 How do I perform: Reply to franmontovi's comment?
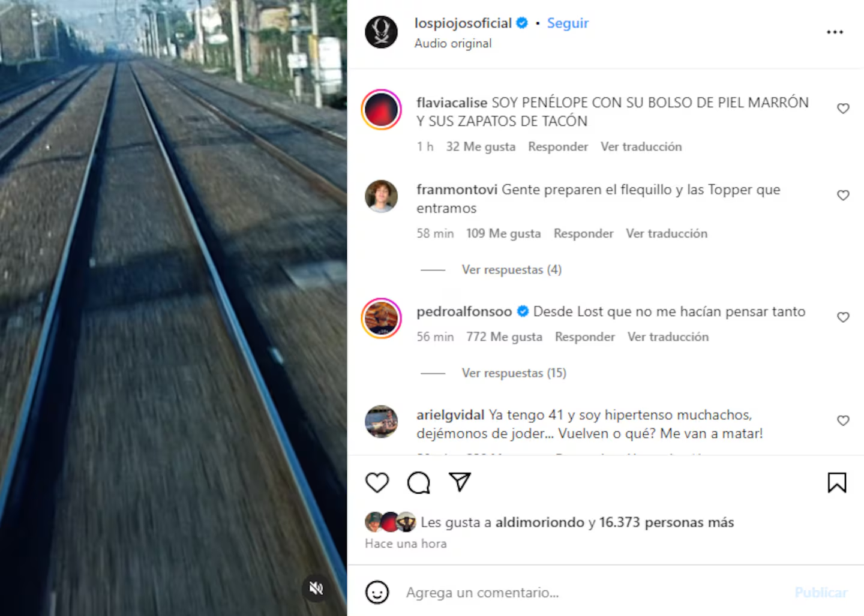(583, 234)
